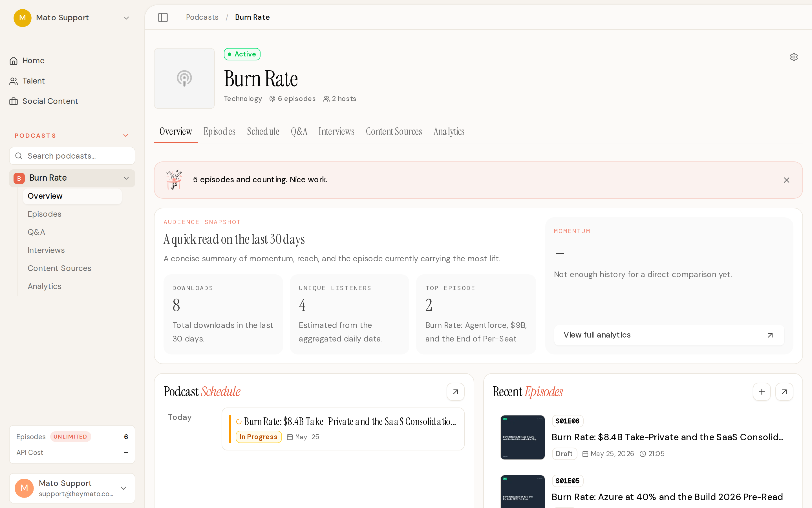The width and height of the screenshot is (812, 508).
Task: Click the Draft status badge
Action: [x=564, y=454]
